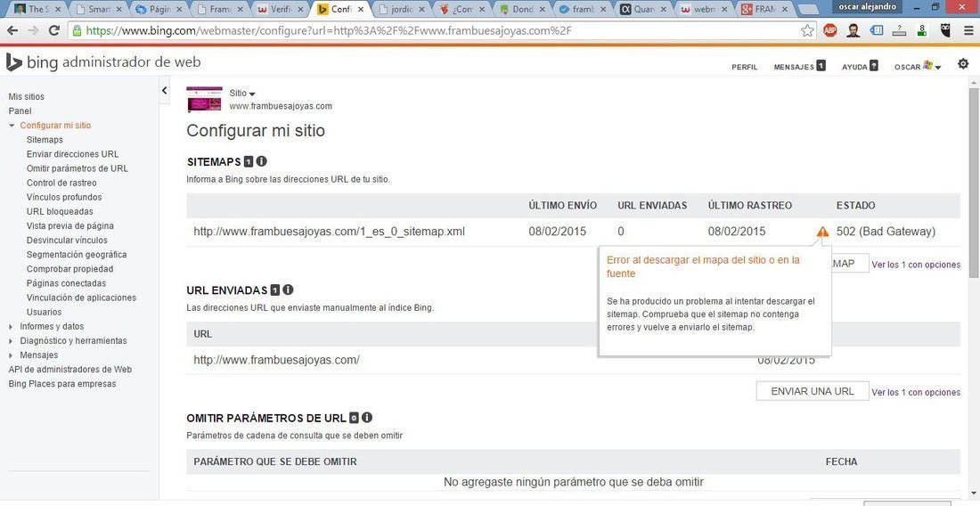Open the Chrome hamburger menu

coord(968,30)
